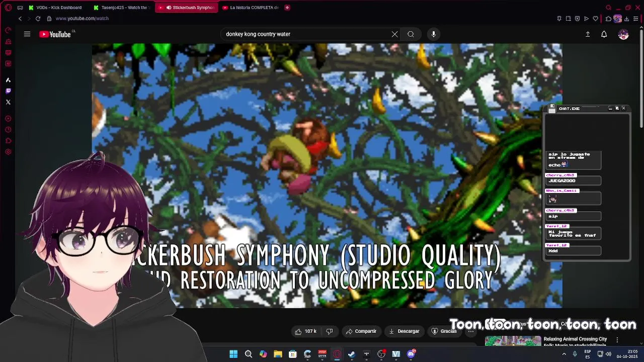Open sidebar settings gear icon

pos(8,152)
